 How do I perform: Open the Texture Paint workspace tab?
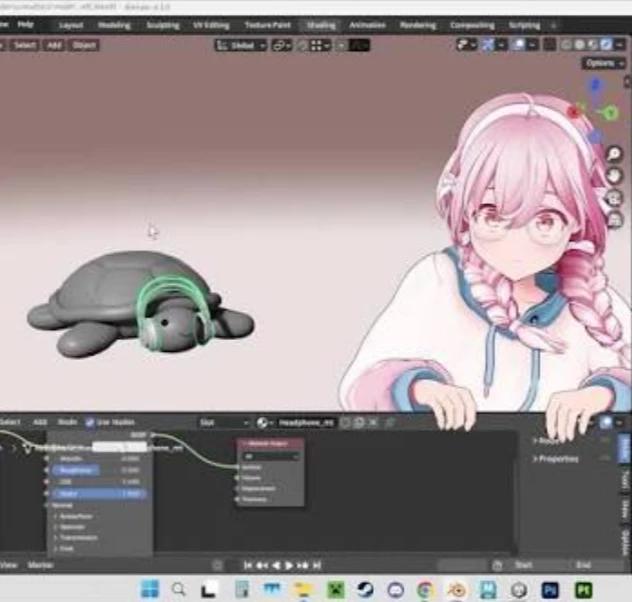click(268, 25)
